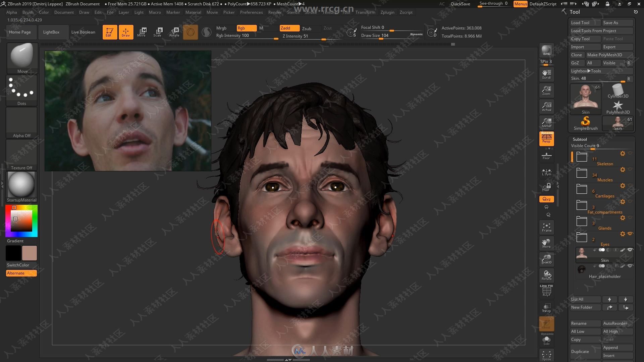Viewport: 644px width, 362px height.
Task: Toggle local symmetry L.Sym
Action: click(546, 172)
